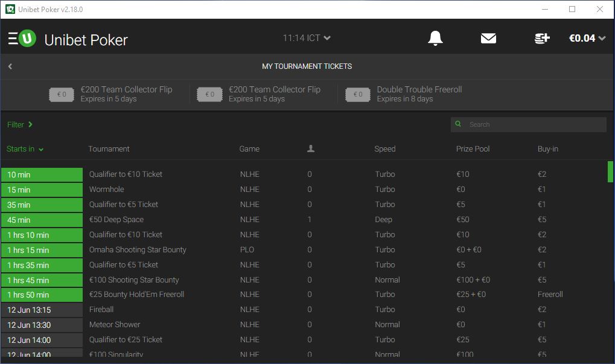
Task: Sort by the Buy-in column
Action: [547, 149]
